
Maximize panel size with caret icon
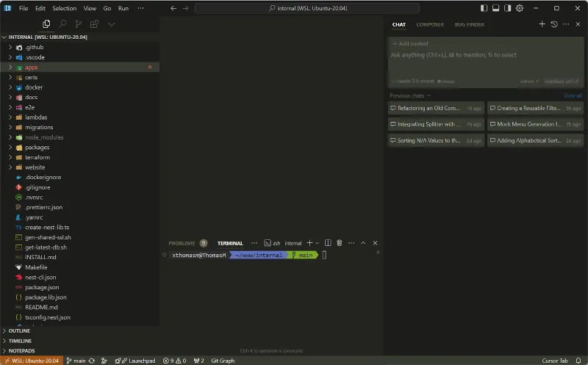363,243
